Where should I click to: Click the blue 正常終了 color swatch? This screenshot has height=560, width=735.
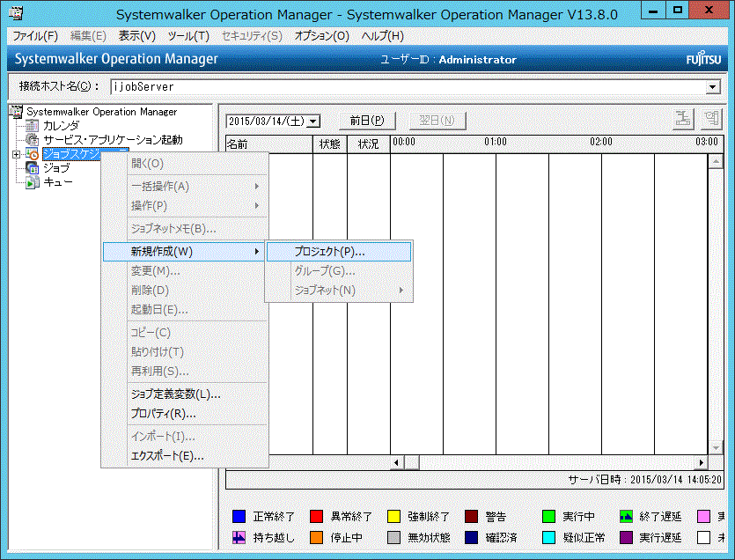(239, 516)
